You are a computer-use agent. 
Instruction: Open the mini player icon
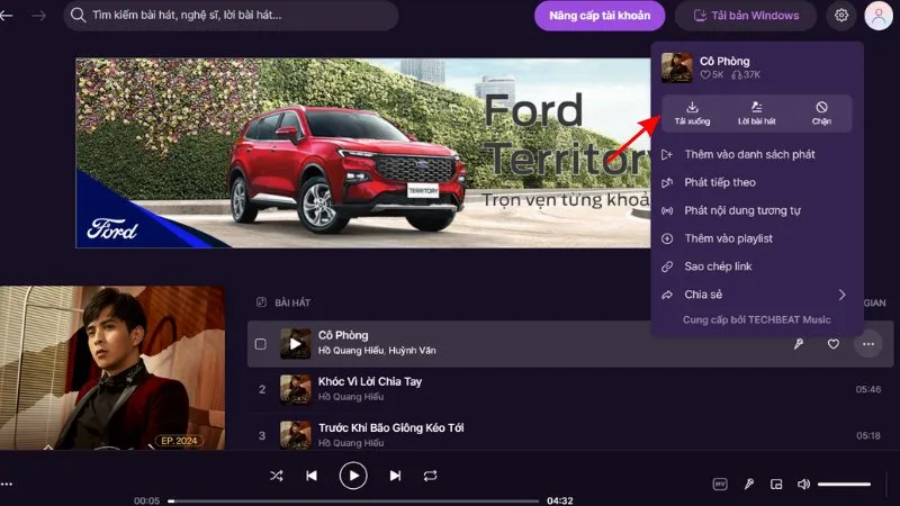[776, 484]
